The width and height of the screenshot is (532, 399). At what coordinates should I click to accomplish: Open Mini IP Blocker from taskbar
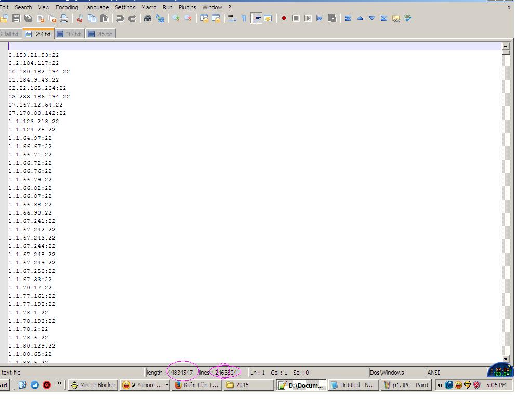[x=93, y=385]
